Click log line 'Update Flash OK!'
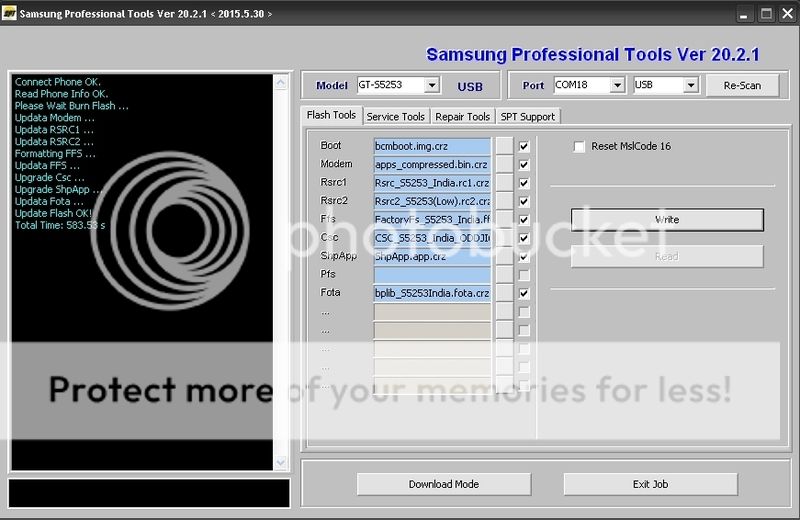 54,213
